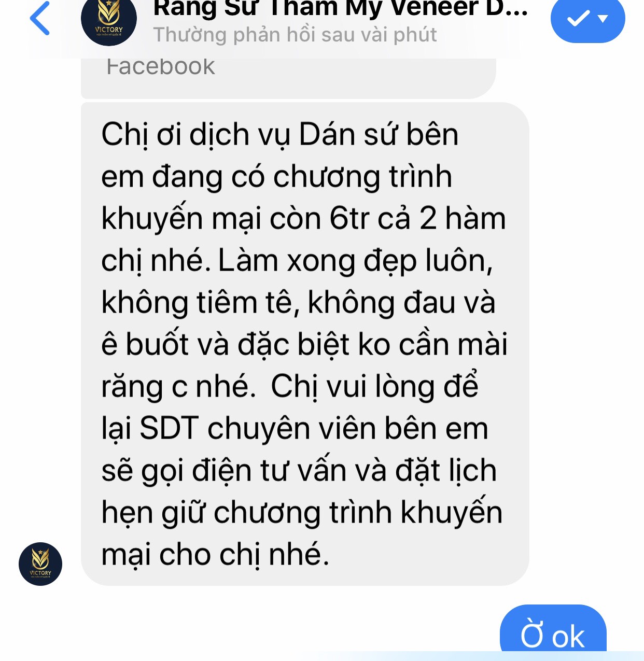The height and width of the screenshot is (661, 644).
Task: Click the "răng c nhé. Chị vui lòng để" line
Action: 290,386
